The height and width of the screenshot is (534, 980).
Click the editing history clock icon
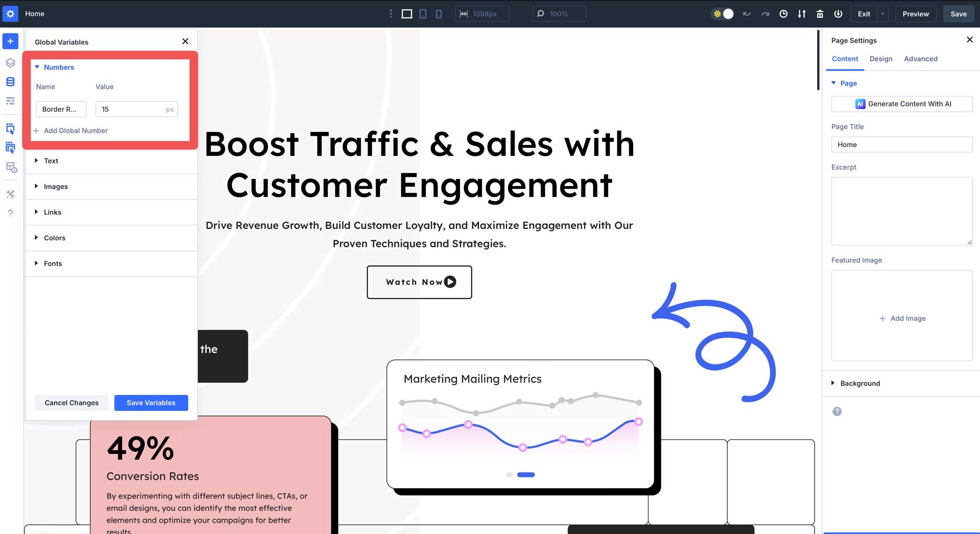coord(783,14)
